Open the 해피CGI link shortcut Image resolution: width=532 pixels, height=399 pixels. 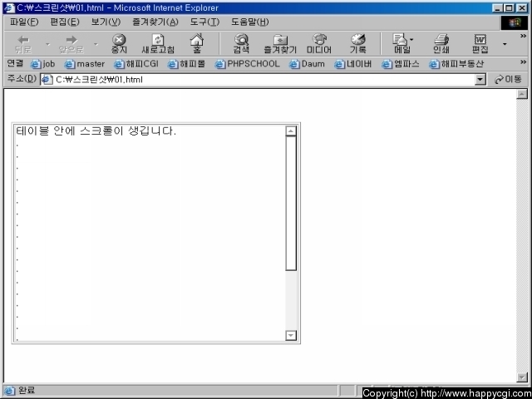[135, 64]
